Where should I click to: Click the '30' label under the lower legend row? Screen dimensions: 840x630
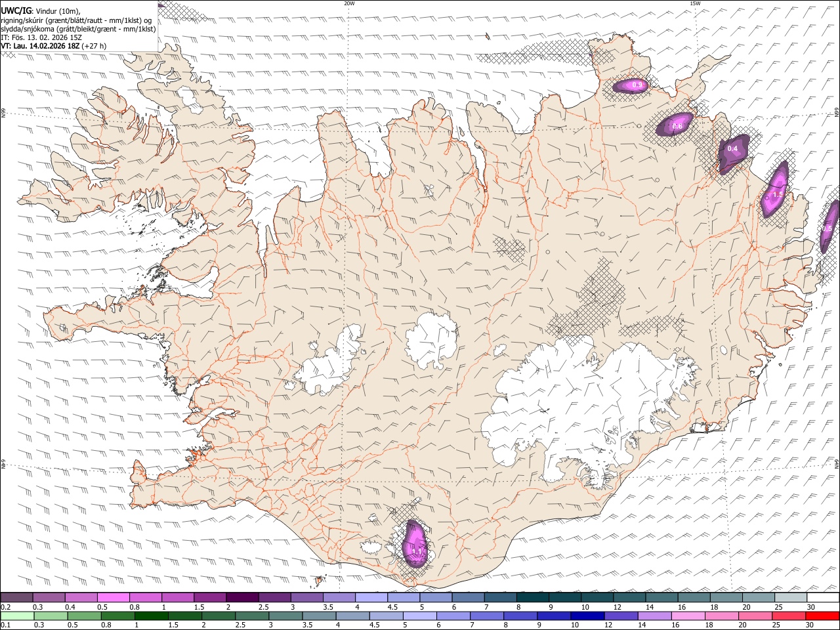[x=810, y=625]
